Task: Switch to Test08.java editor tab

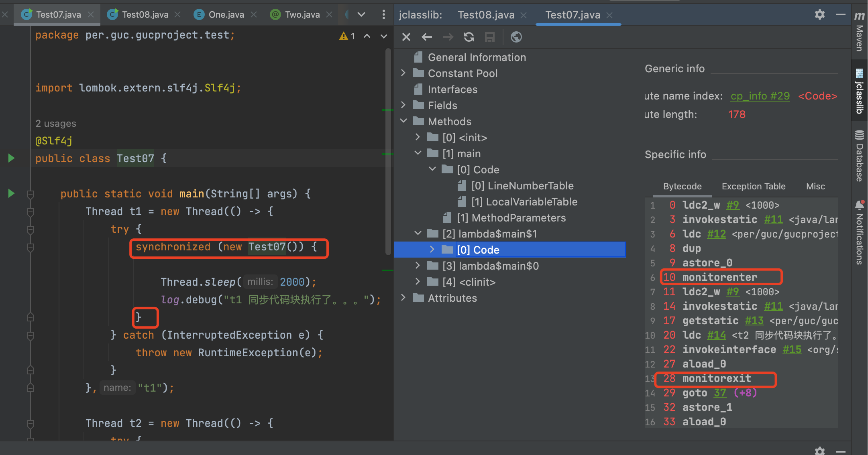Action: coord(145,15)
